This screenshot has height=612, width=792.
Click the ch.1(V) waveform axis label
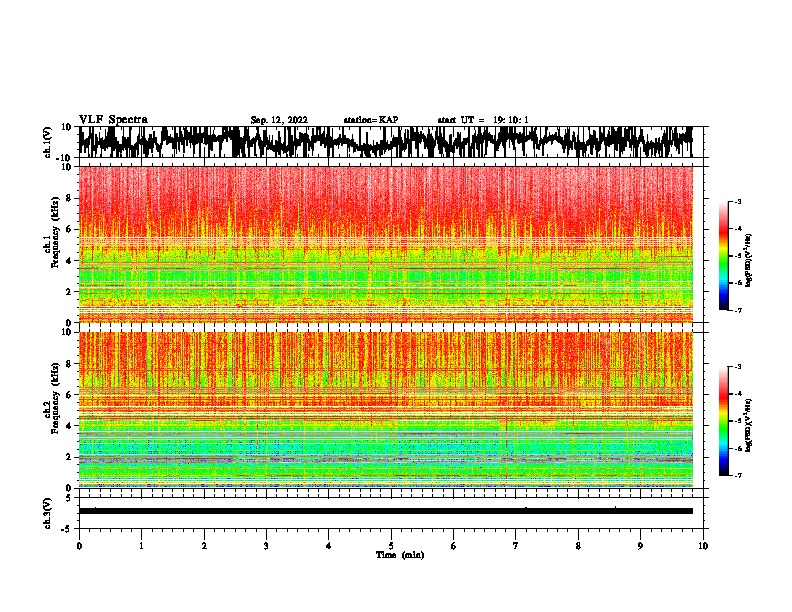pos(48,142)
